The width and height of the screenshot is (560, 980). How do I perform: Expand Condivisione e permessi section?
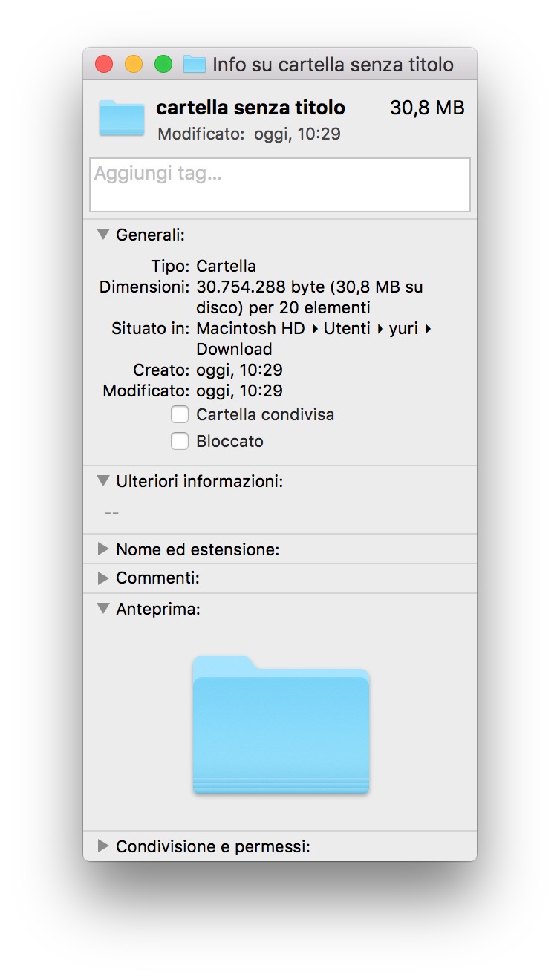point(103,846)
